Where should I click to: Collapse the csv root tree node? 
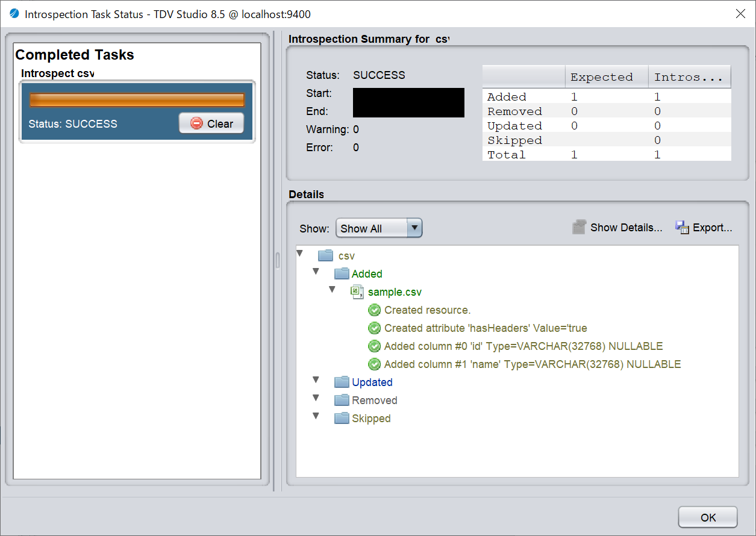click(300, 255)
